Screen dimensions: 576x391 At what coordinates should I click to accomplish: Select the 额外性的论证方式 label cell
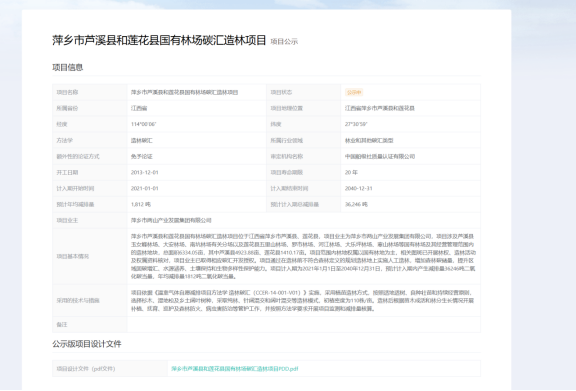coord(90,157)
